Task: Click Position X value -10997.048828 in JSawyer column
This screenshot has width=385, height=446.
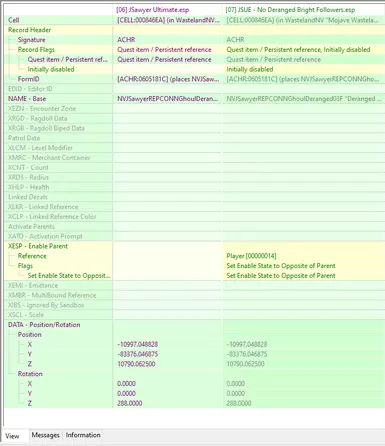Action: [x=138, y=344]
